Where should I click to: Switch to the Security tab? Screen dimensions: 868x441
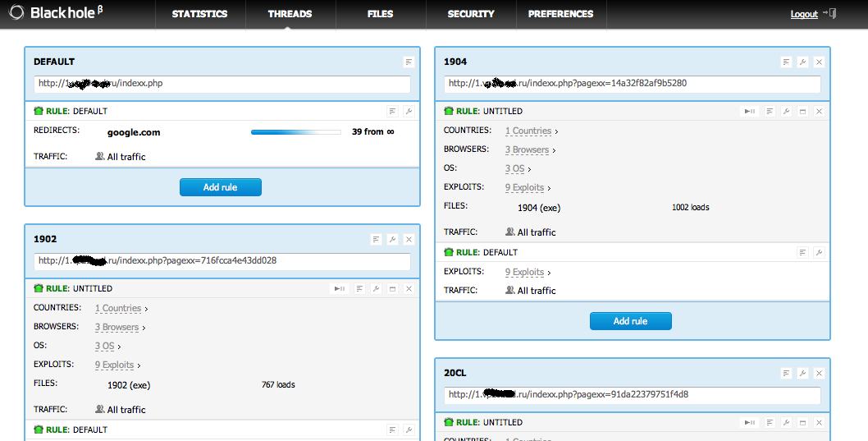coord(471,14)
